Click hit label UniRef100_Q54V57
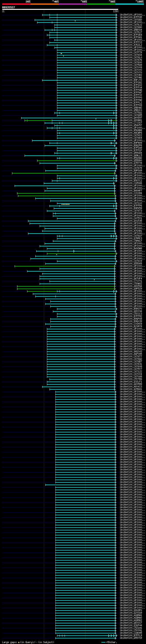Viewport: 146px width, 644px height. click(131, 125)
